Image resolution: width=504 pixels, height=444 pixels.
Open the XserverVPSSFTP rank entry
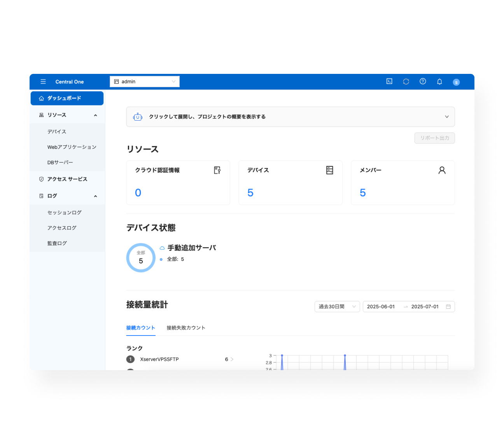pyautogui.click(x=159, y=359)
